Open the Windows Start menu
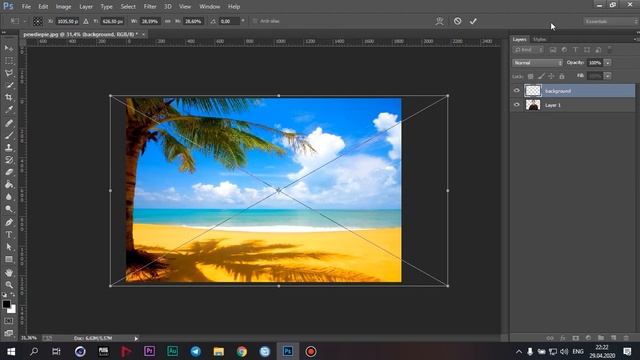640x360 pixels. 11,351
